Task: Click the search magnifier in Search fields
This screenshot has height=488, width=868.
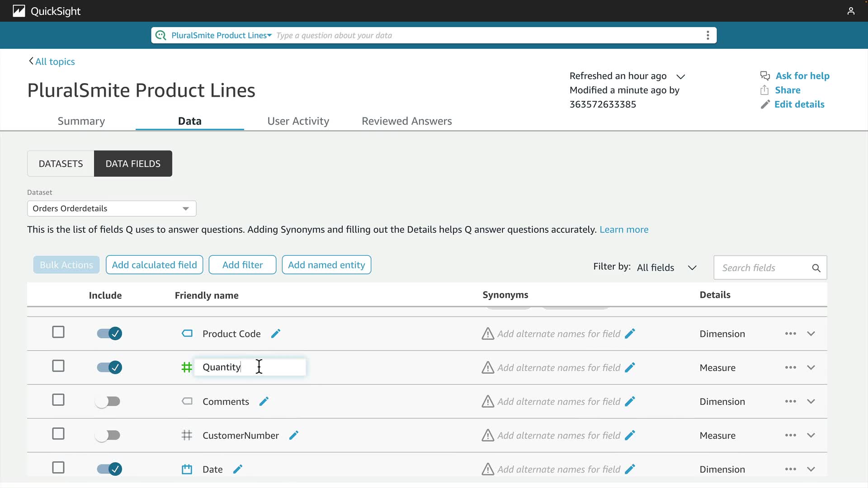Action: tap(816, 268)
